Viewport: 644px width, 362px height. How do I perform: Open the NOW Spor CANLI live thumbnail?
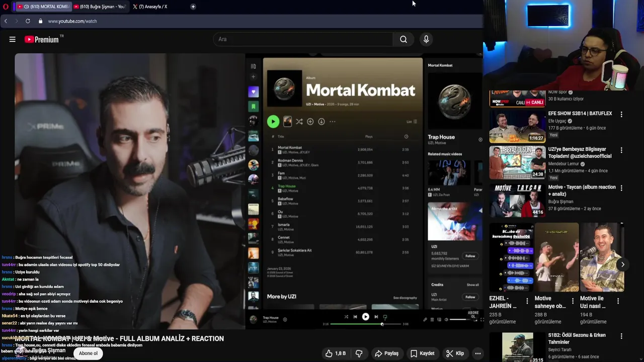point(517,99)
